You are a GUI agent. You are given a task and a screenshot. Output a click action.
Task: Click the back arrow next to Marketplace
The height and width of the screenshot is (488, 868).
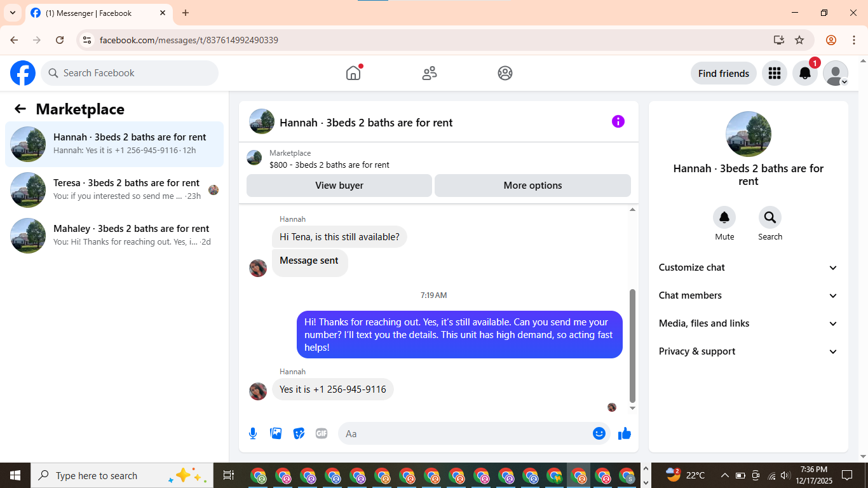(20, 109)
